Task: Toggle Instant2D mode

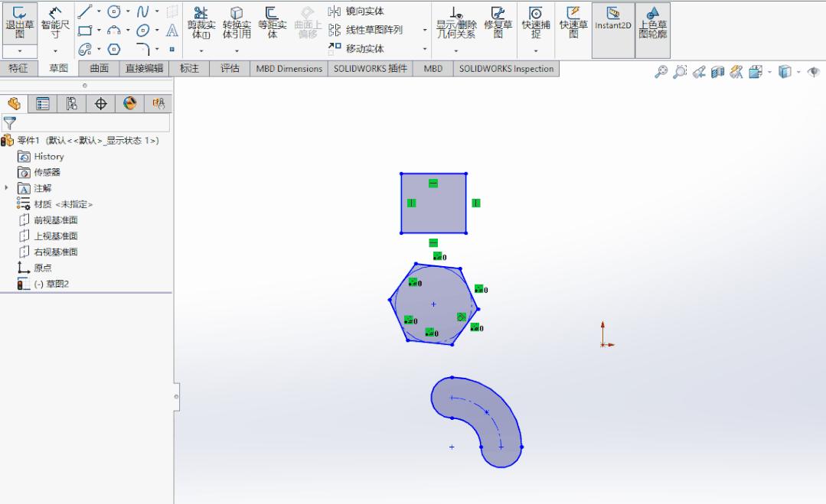Action: coord(612,27)
